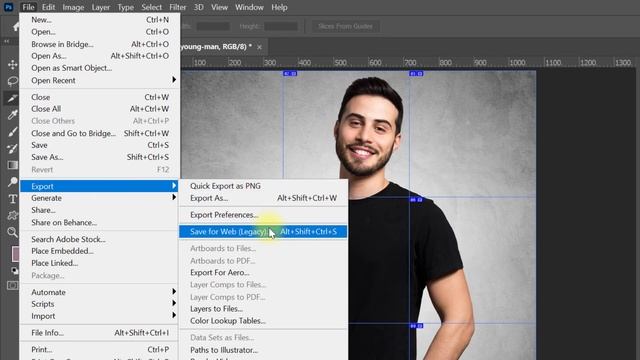Choose Browse in Bridge...
Viewport: 640px width, 360px height.
click(x=100, y=44)
